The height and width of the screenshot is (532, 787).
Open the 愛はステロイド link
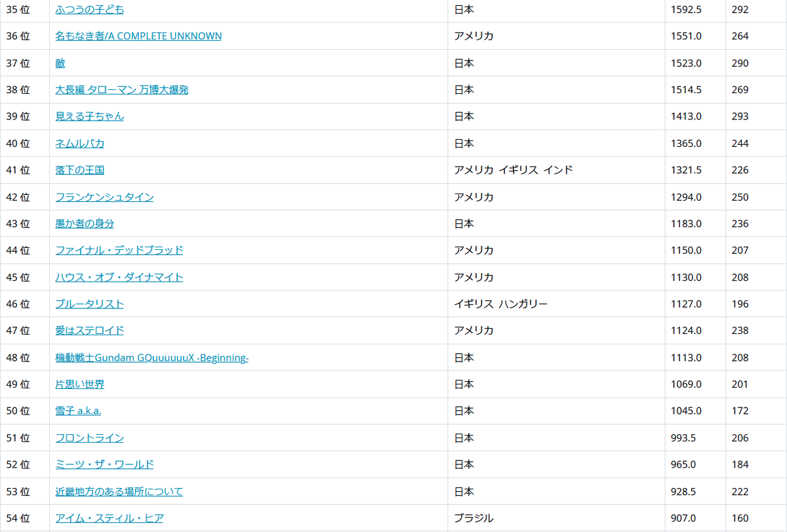tap(89, 331)
